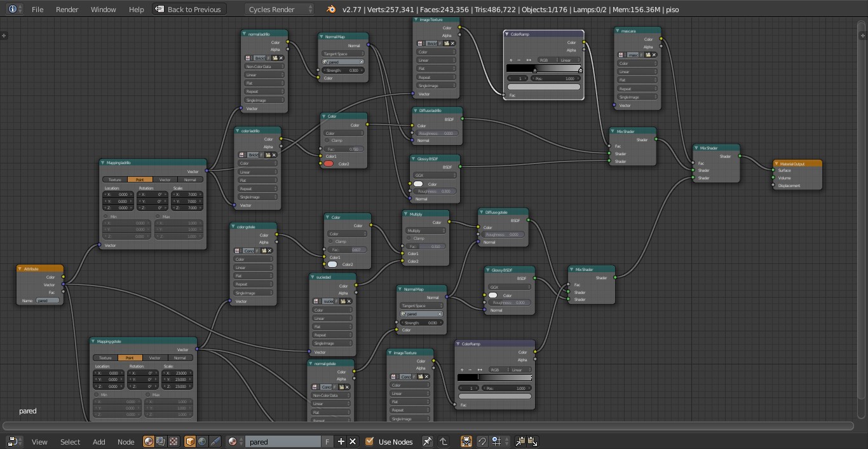Unlink pared material with X icon
Screen dimensions: 868x449
click(x=353, y=441)
